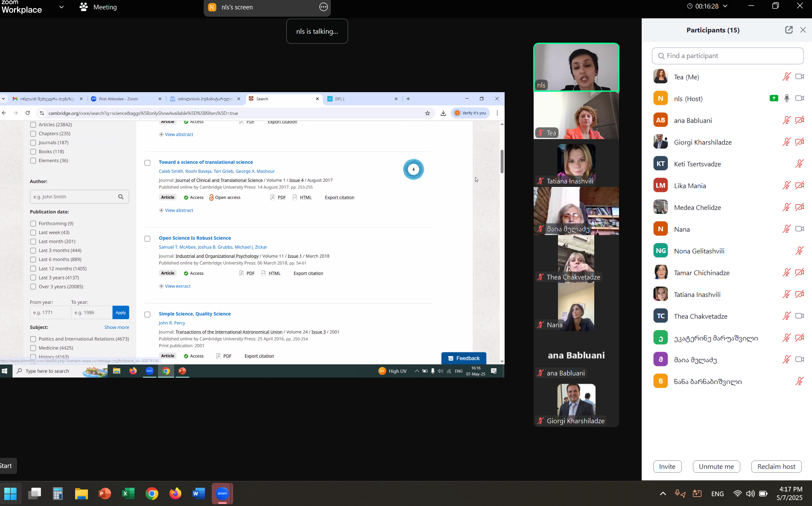Viewport: 812px width, 506px height.
Task: Click the Altmetric score badge showing 4
Action: tap(413, 169)
